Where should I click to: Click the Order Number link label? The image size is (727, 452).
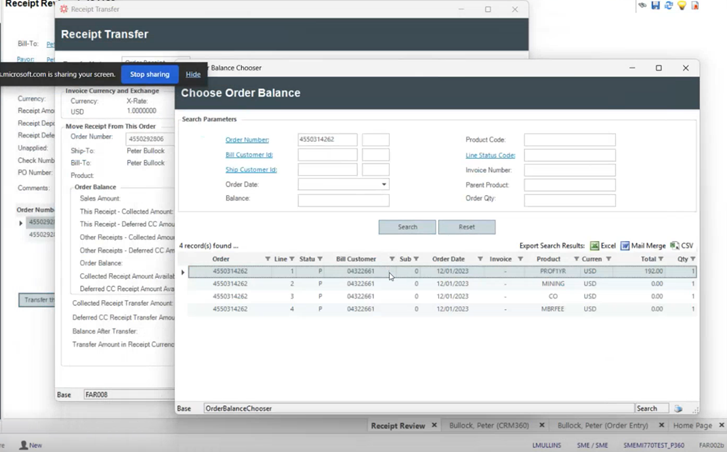point(246,140)
